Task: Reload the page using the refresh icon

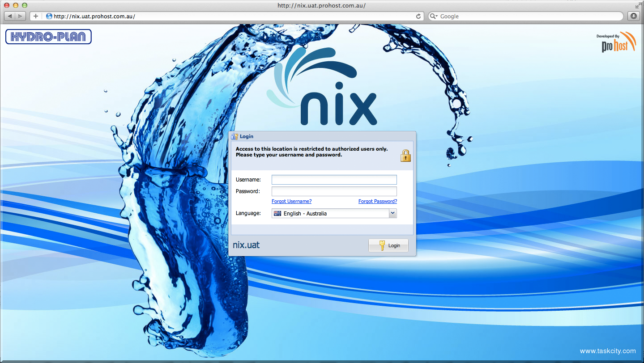Action: click(x=418, y=17)
